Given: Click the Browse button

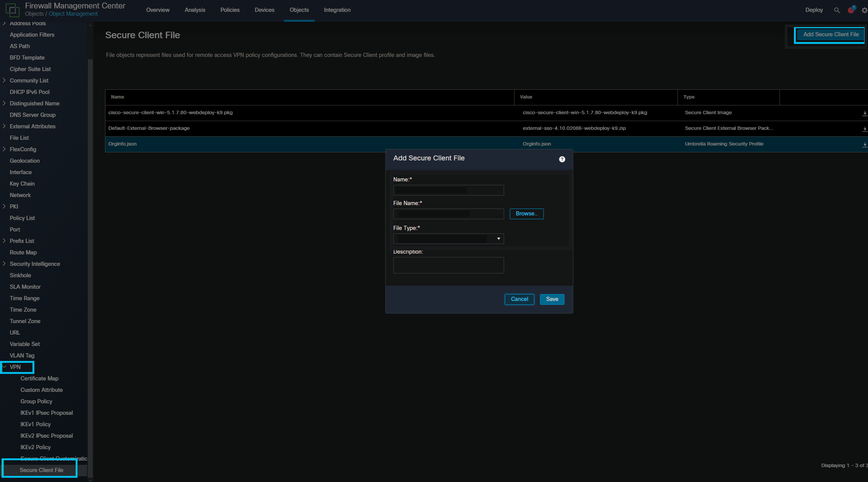Looking at the screenshot, I should pyautogui.click(x=527, y=214).
